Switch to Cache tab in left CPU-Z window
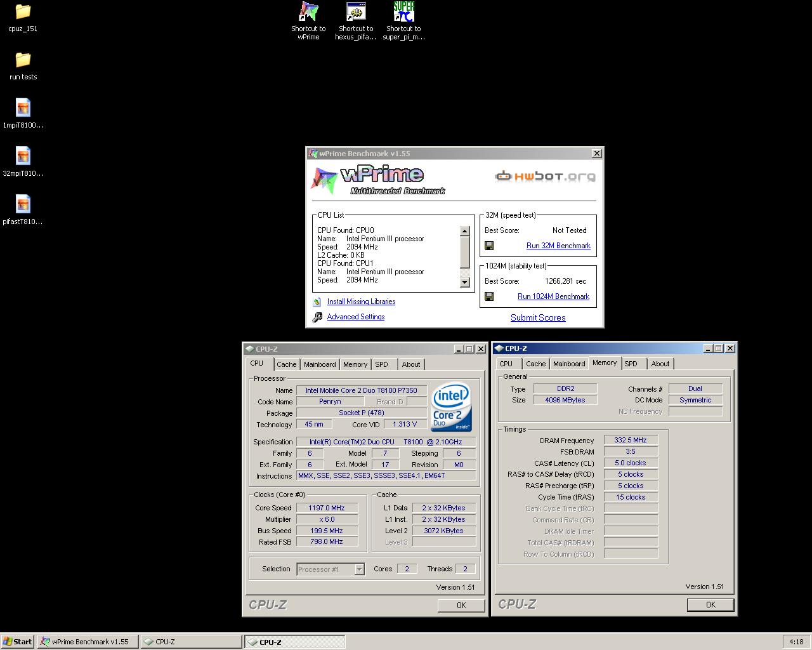Screen dimensions: 812x650 tap(286, 364)
